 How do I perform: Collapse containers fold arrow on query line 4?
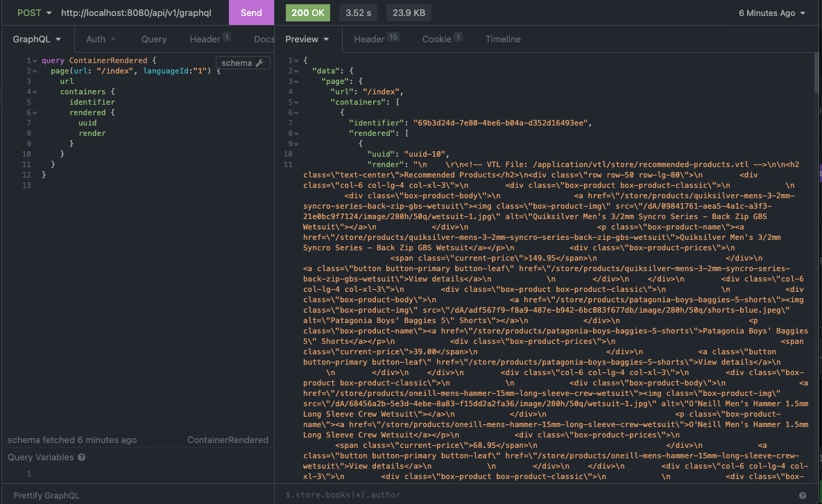tap(35, 92)
